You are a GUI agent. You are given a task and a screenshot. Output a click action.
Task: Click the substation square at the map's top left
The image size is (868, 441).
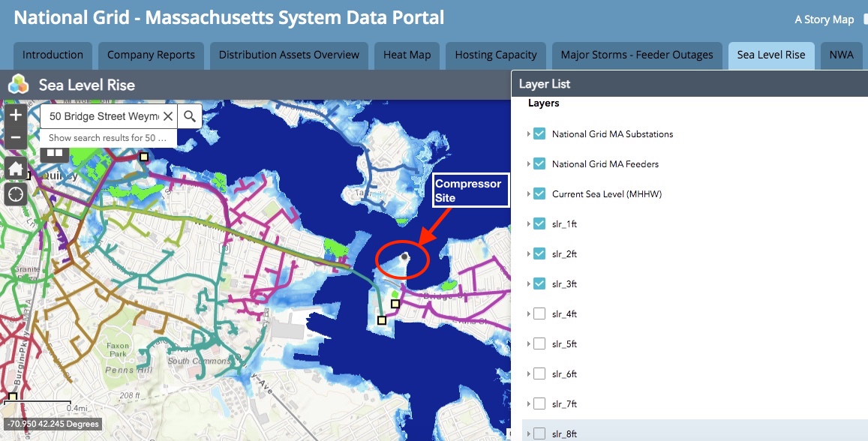point(144,157)
